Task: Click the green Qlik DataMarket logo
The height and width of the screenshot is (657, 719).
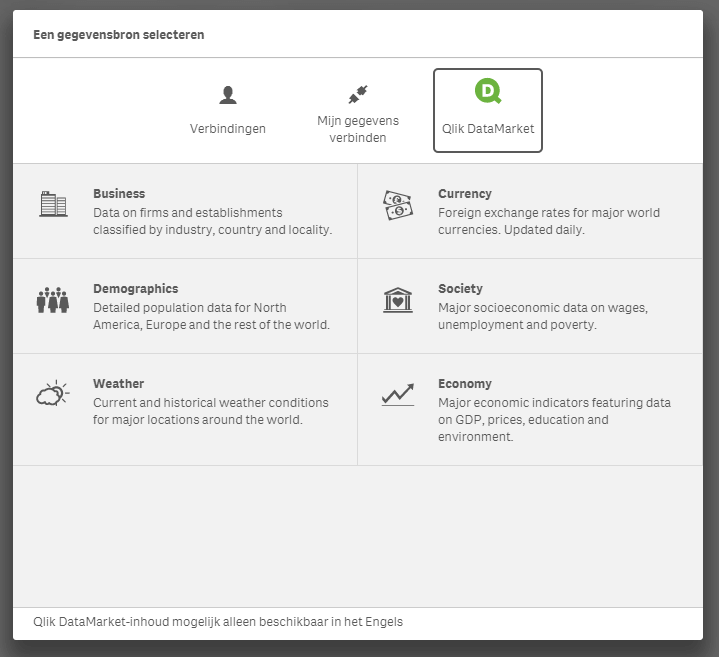Action: (x=488, y=91)
